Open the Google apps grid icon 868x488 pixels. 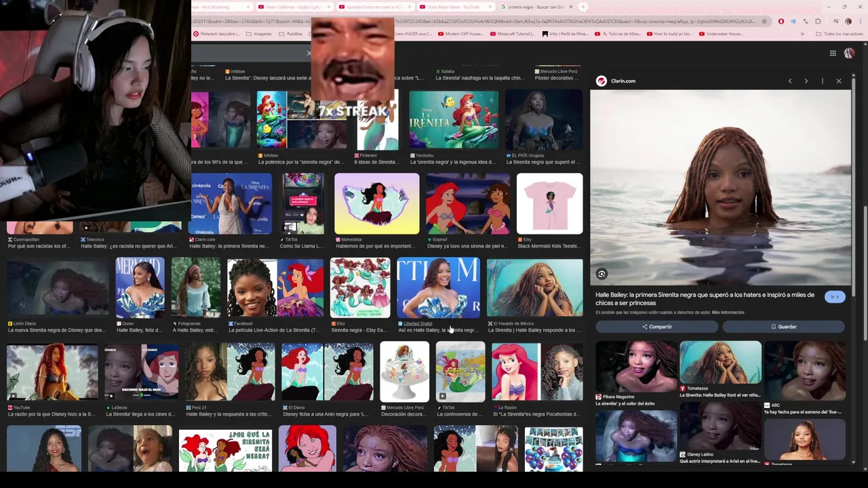pyautogui.click(x=833, y=53)
